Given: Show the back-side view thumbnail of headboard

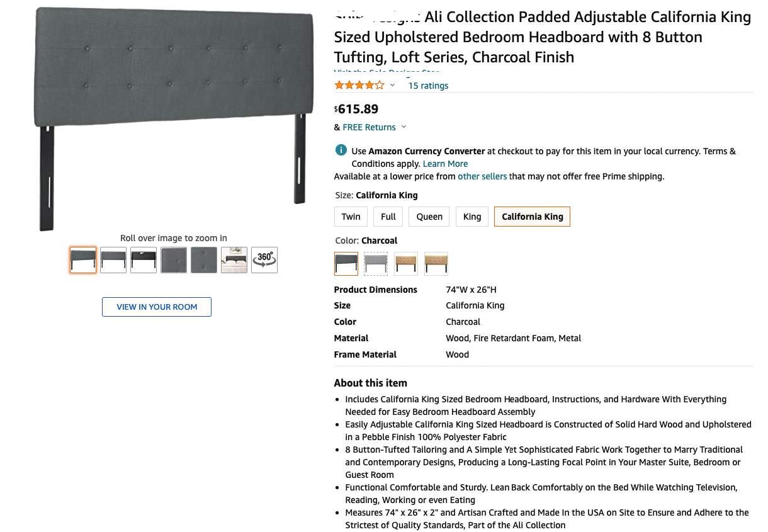Looking at the screenshot, I should pyautogui.click(x=144, y=260).
